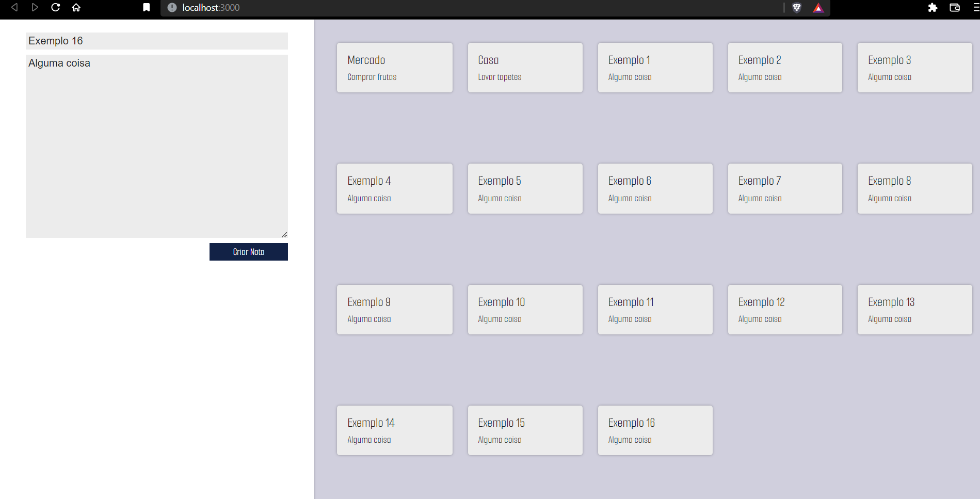Open site information icon in address bar

pos(171,8)
